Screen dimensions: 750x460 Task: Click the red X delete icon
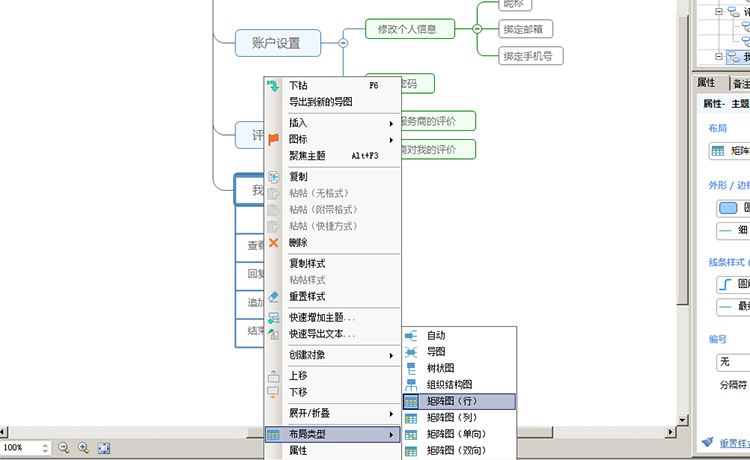[273, 242]
